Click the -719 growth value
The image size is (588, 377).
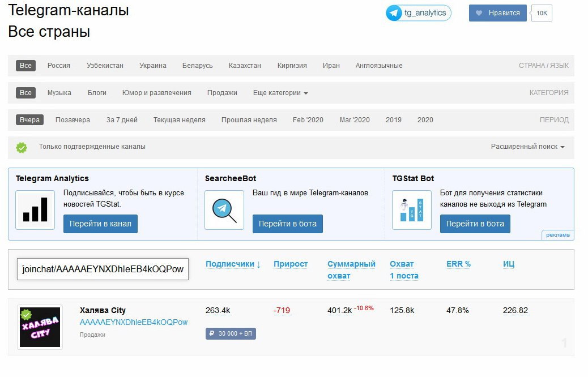(282, 310)
